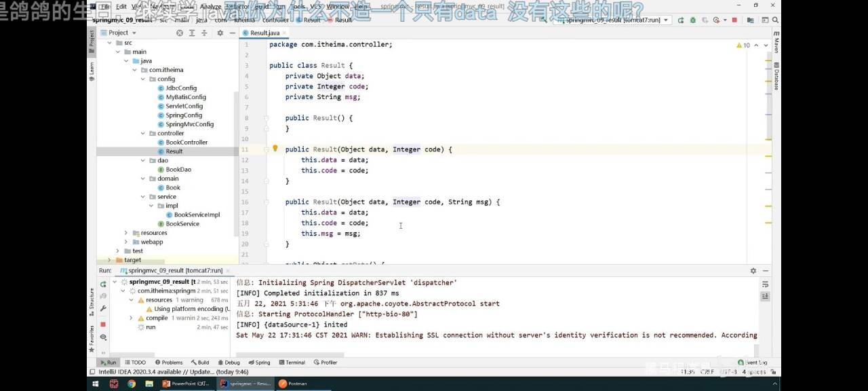Open the Learn side tab
The image size is (868, 391).
92,70
